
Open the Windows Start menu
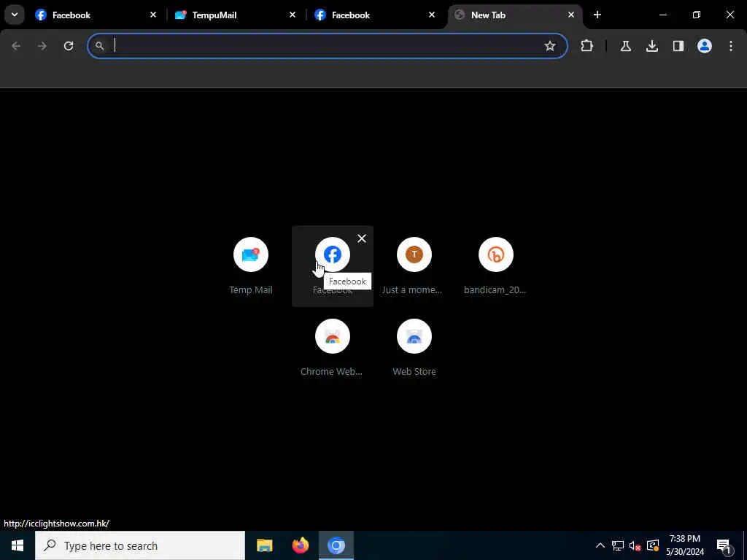(18, 545)
